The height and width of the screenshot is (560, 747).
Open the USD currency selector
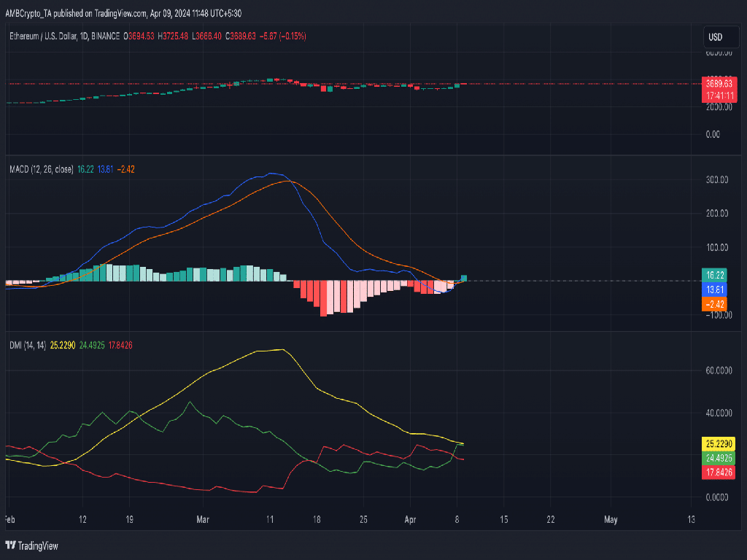tap(715, 36)
